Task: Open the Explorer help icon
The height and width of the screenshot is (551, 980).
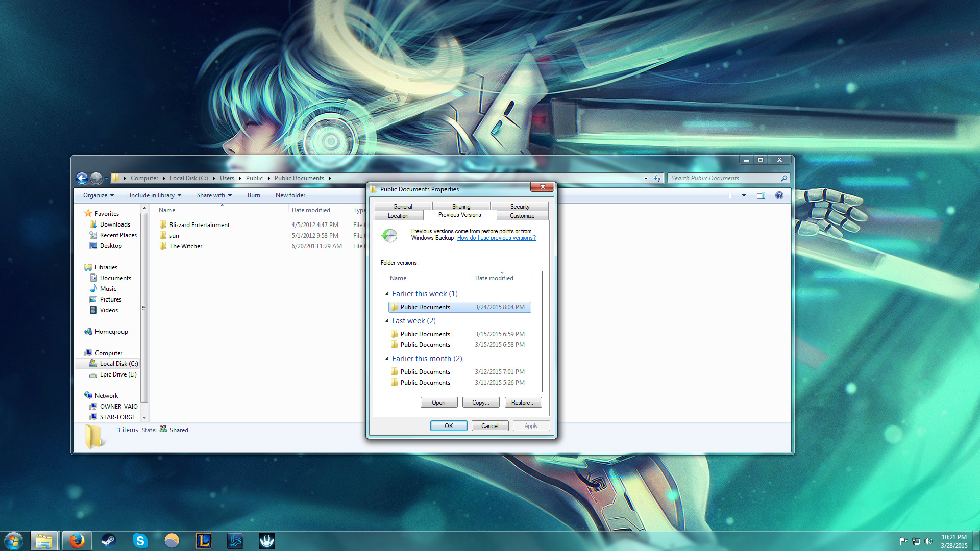Action: (x=779, y=195)
